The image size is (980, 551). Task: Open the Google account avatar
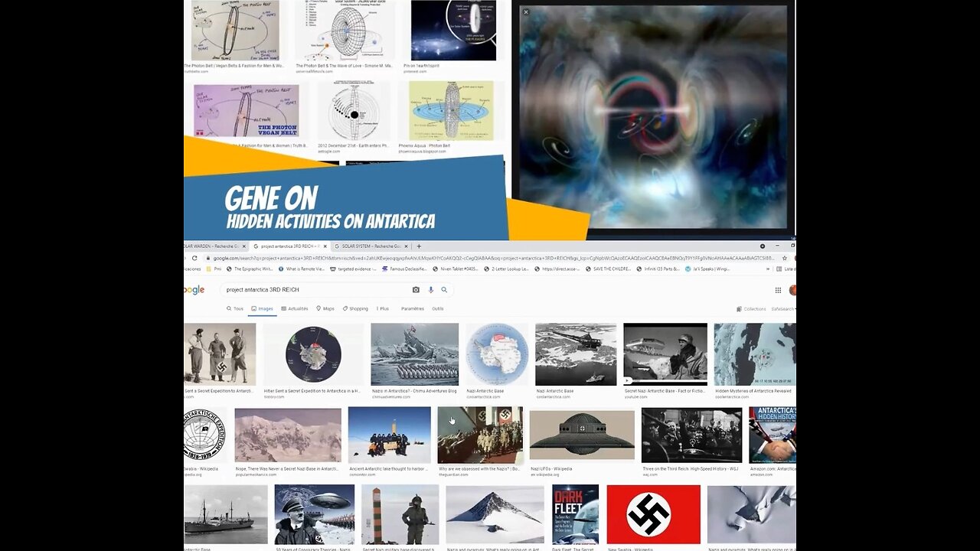pyautogui.click(x=792, y=290)
